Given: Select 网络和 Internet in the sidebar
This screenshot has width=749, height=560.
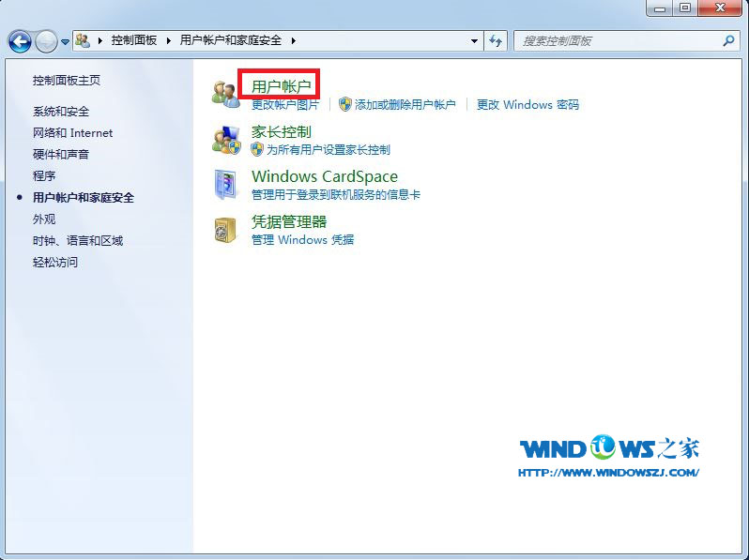Looking at the screenshot, I should 72,133.
